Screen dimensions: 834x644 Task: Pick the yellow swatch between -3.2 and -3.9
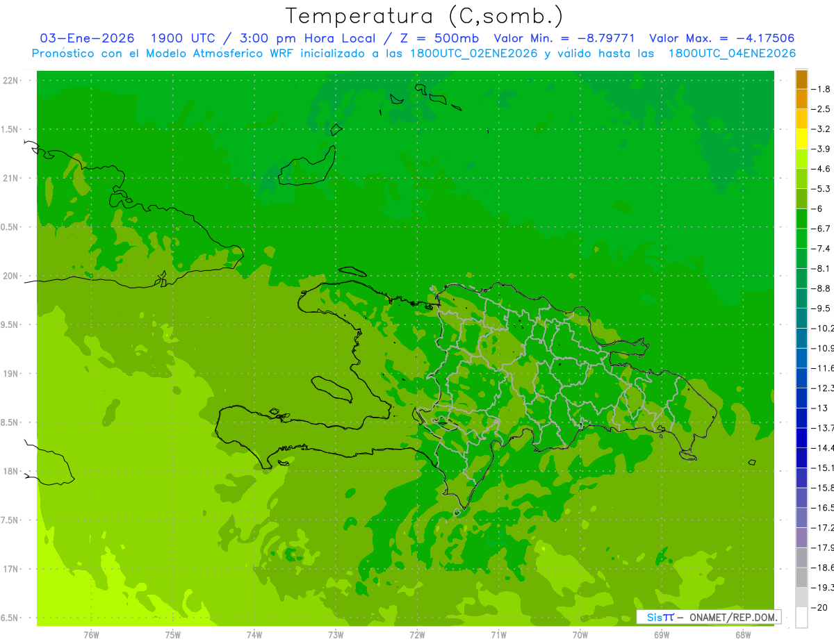(801, 139)
